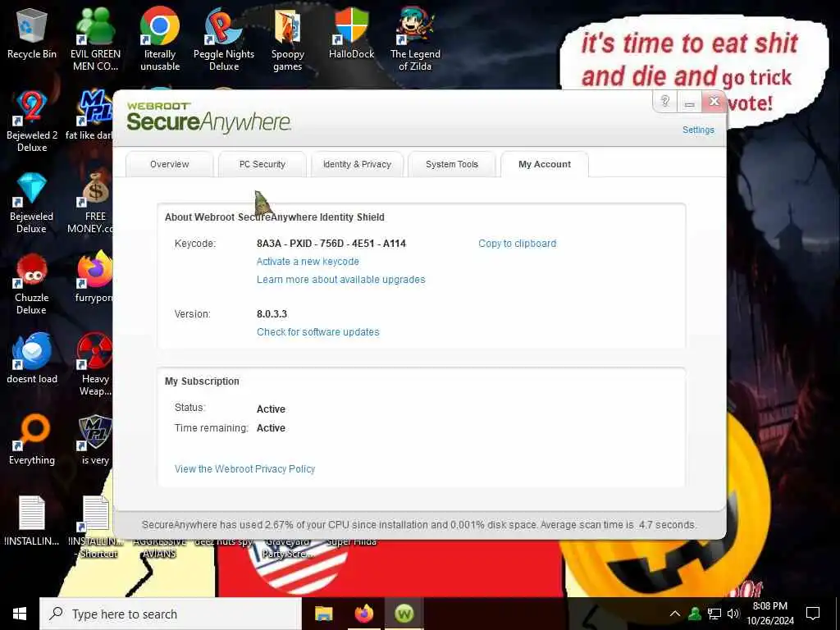Click the keycode 8A3A - PXID - 756D text
This screenshot has width=840, height=630.
[331, 244]
